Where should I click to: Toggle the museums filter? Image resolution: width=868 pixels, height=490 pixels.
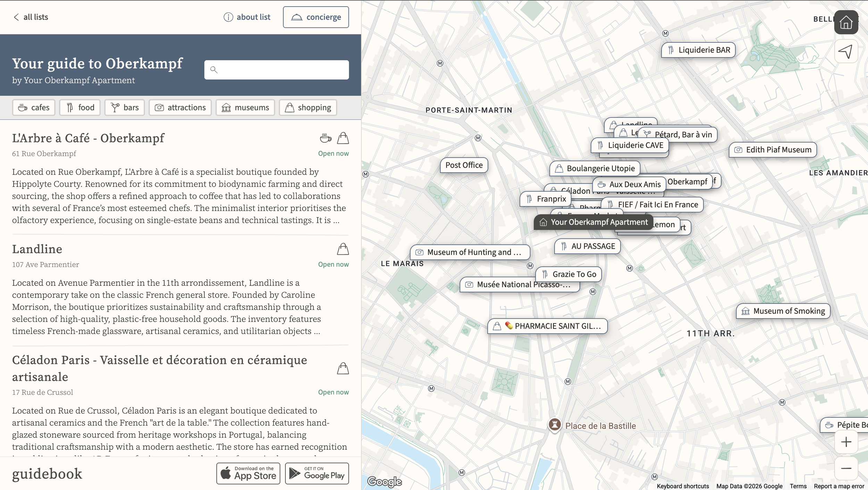click(x=245, y=108)
